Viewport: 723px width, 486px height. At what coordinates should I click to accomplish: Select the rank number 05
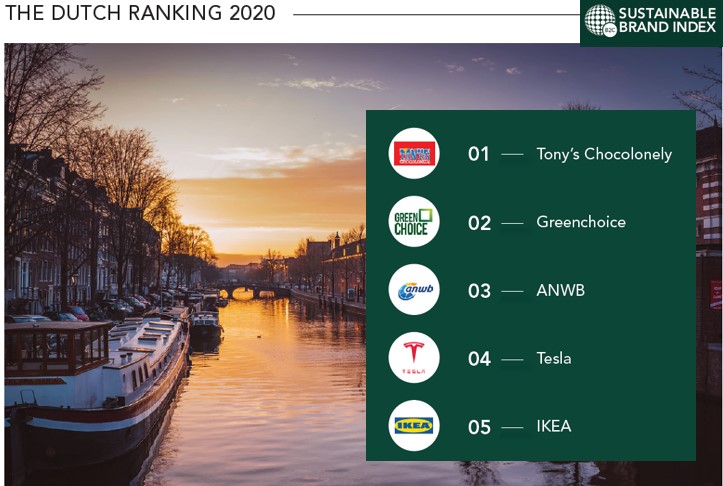tap(480, 427)
